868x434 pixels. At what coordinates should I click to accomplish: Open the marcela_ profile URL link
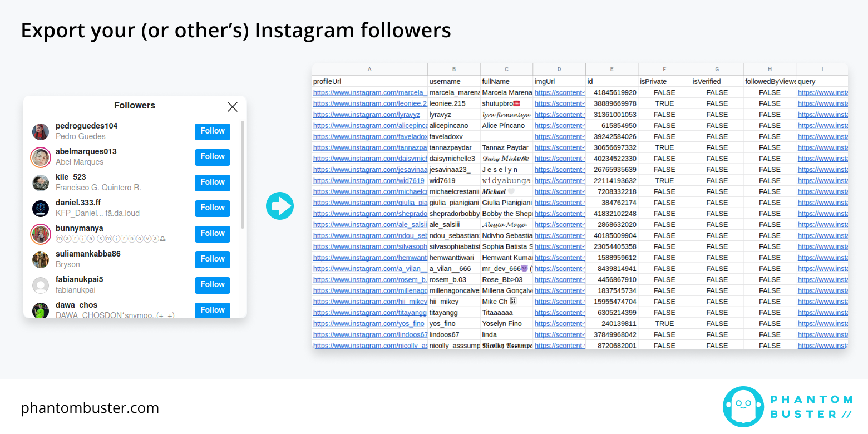(x=370, y=92)
